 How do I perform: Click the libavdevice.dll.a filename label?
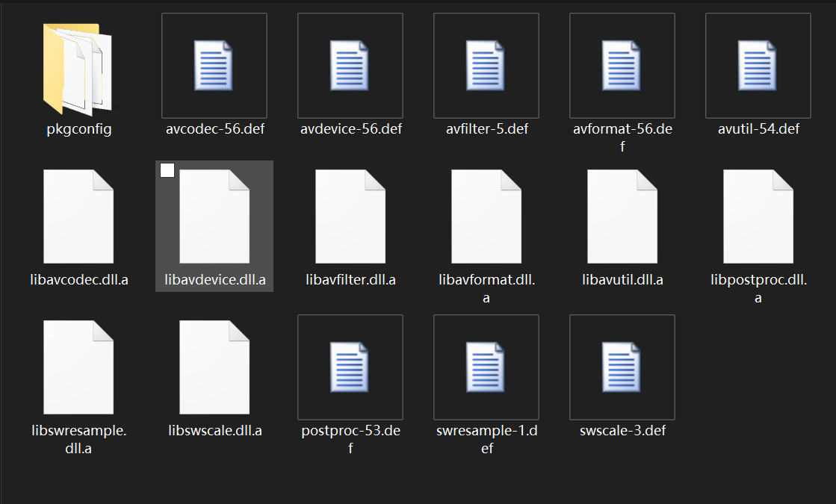coord(214,281)
